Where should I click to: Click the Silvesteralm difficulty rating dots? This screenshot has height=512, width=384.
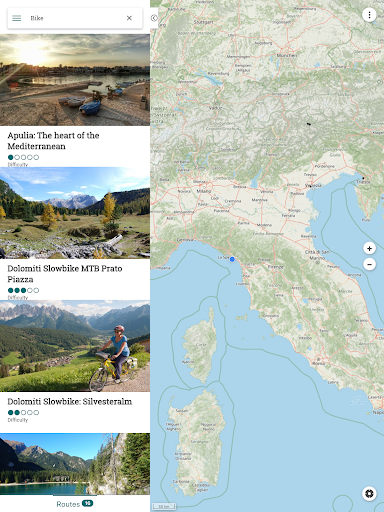tap(23, 412)
